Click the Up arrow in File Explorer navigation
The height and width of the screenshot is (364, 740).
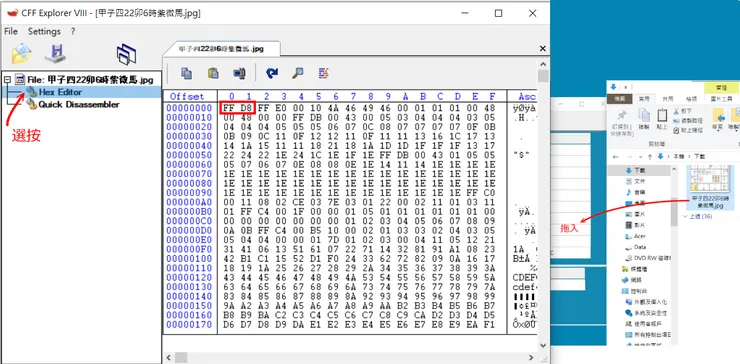(x=650, y=156)
